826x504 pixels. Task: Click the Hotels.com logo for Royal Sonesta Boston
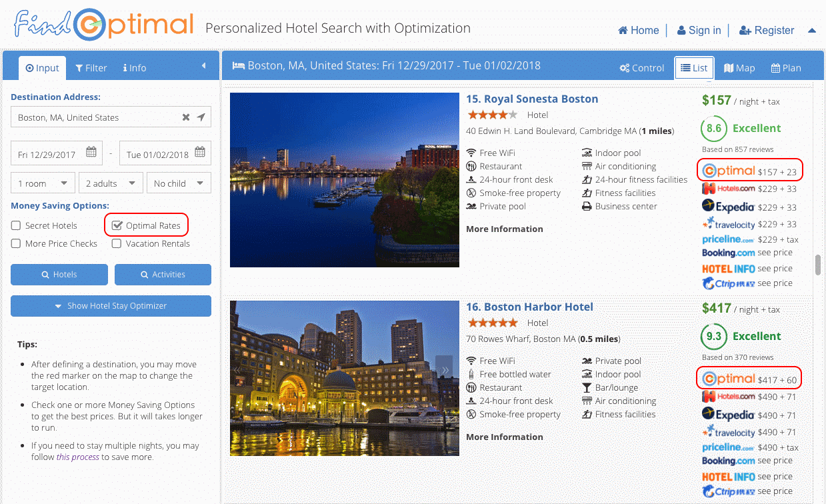tap(729, 189)
